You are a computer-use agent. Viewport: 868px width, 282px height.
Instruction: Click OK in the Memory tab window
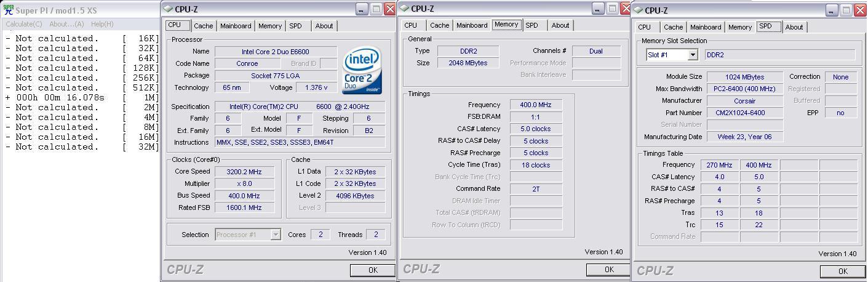click(608, 270)
